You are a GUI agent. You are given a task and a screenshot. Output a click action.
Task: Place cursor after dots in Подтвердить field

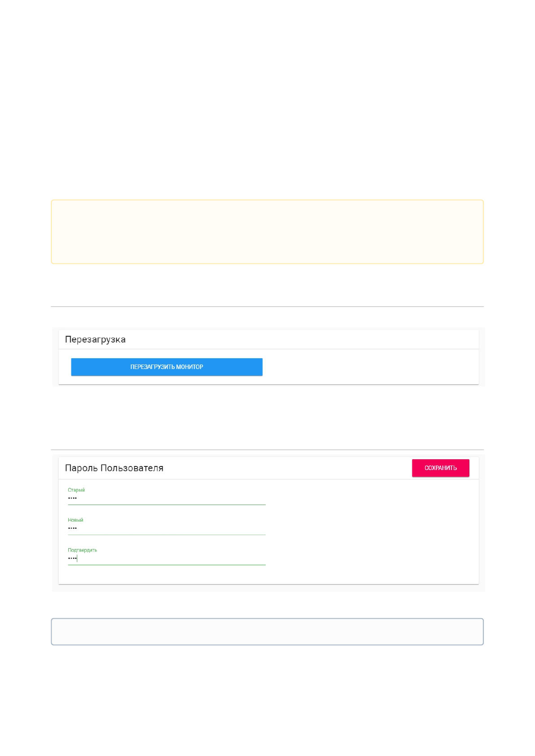tap(78, 558)
